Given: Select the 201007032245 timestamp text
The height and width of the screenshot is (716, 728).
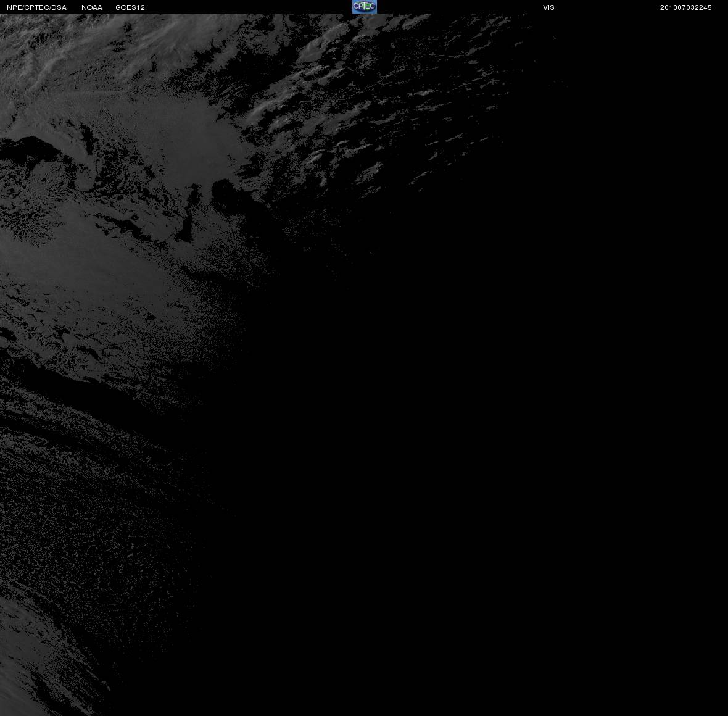Looking at the screenshot, I should (686, 7).
